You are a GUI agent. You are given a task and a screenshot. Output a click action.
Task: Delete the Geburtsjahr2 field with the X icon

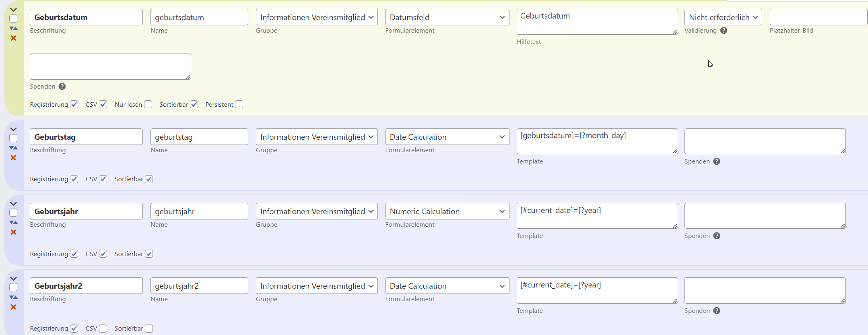pyautogui.click(x=13, y=307)
